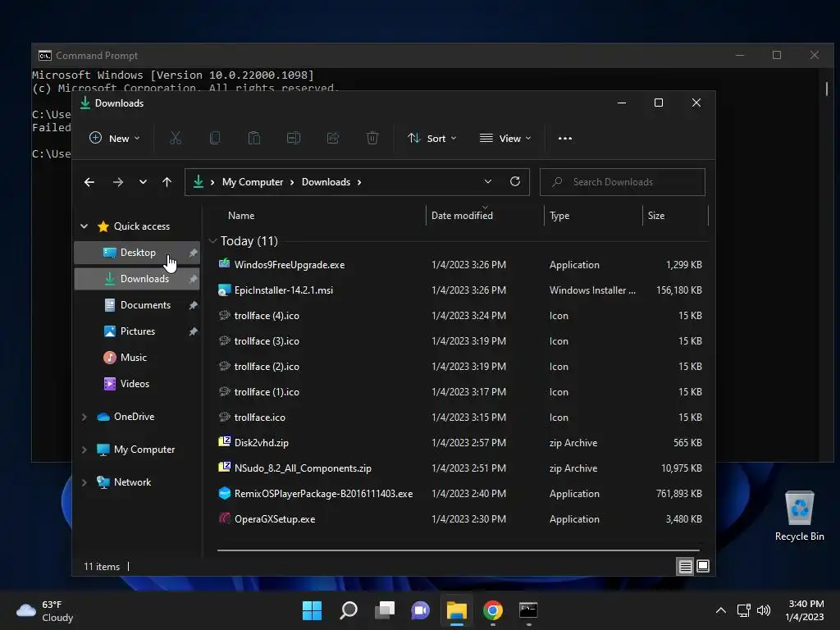Open Chat app on taskbar
Viewport: 840px width, 630px height.
click(x=421, y=610)
